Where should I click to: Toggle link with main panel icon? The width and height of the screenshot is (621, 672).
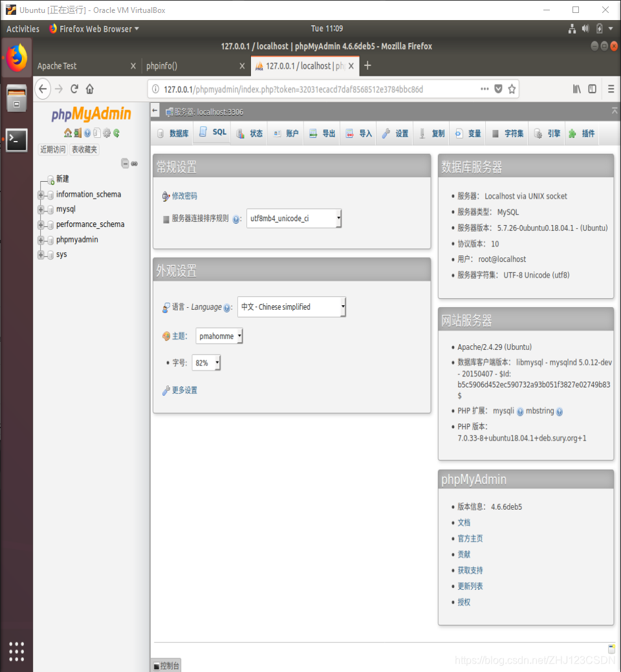coord(135,163)
